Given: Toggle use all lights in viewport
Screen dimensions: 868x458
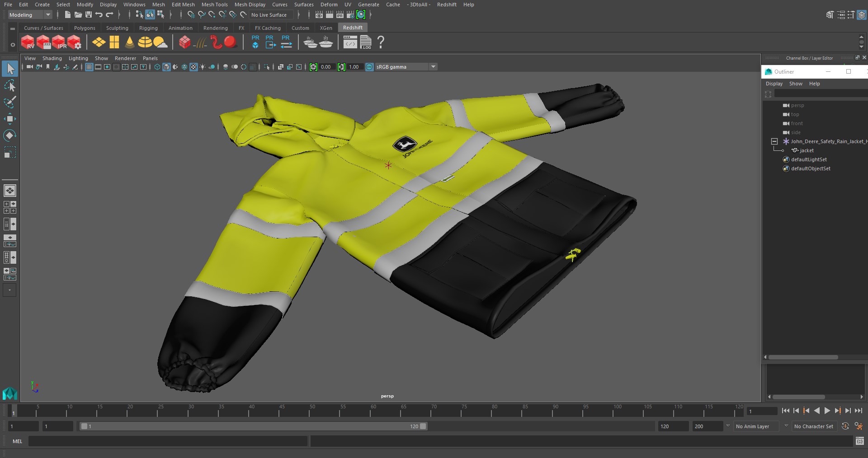Looking at the screenshot, I should point(203,67).
